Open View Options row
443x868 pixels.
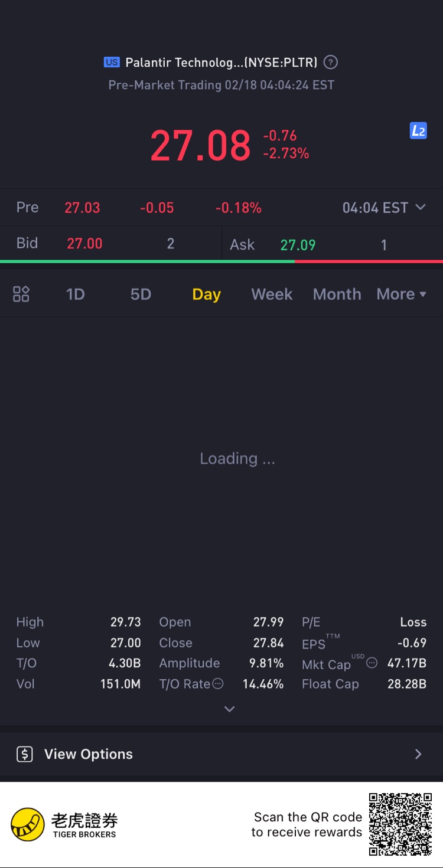(89, 754)
